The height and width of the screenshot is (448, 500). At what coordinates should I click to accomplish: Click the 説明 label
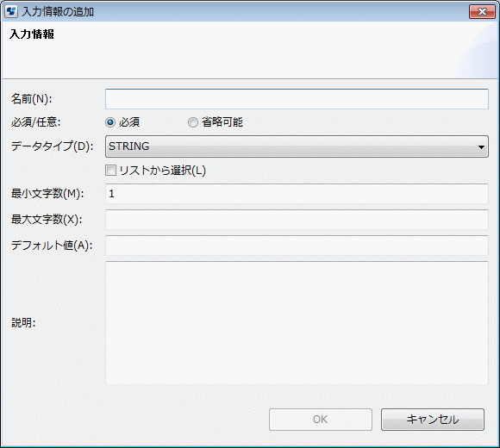(x=23, y=323)
